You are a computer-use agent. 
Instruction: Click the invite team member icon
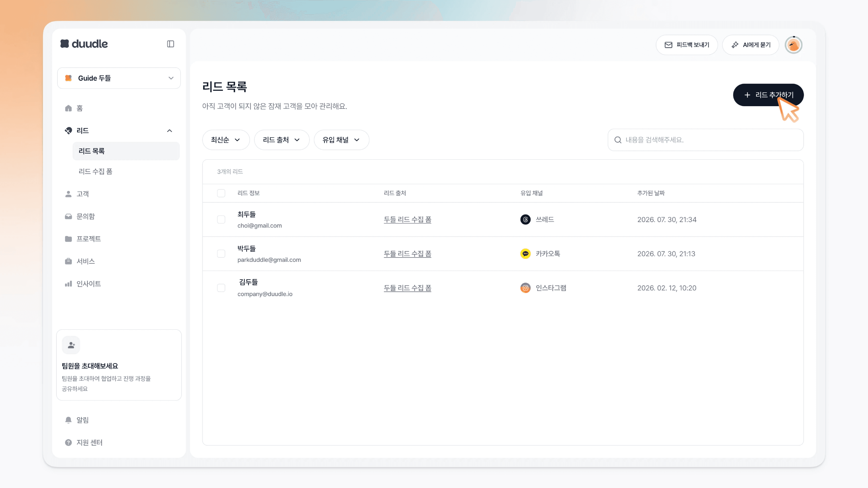click(71, 345)
